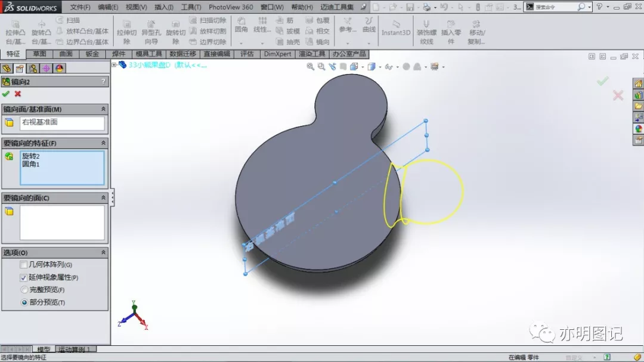The width and height of the screenshot is (644, 362).
Task: Select 旋转2 in features to mirror list
Action: pos(31,156)
